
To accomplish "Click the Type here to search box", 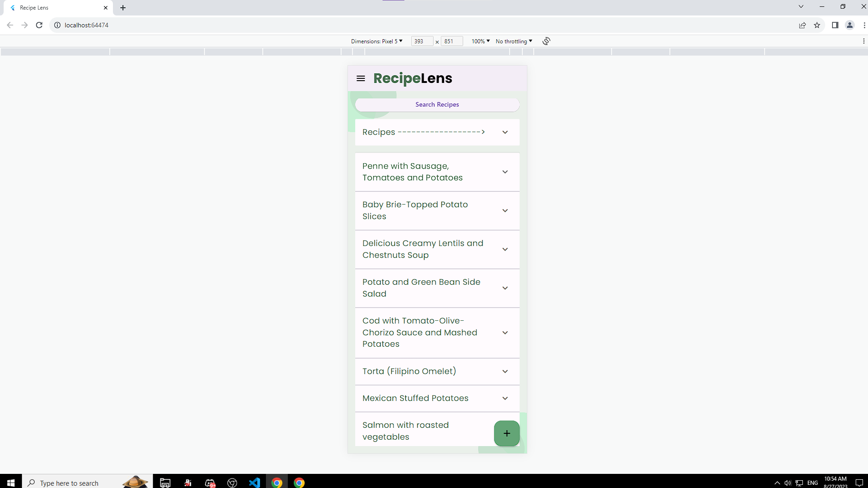I will click(87, 482).
